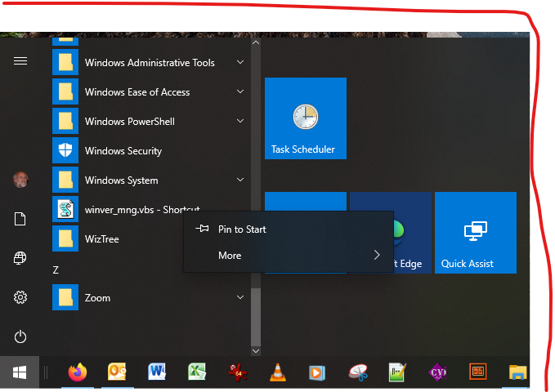Click the app list scrollbar thumb

(x=256, y=318)
